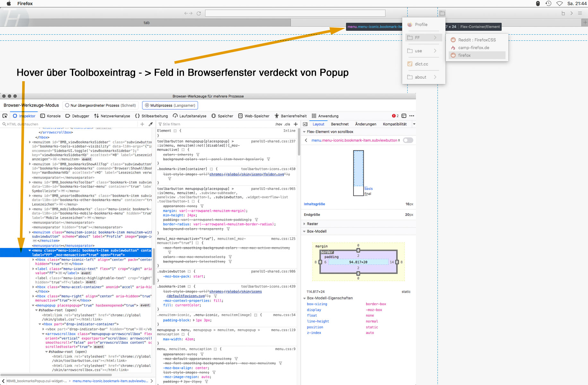
Task: Show more sidebar tabs dropdown arrow
Action: [414, 124]
